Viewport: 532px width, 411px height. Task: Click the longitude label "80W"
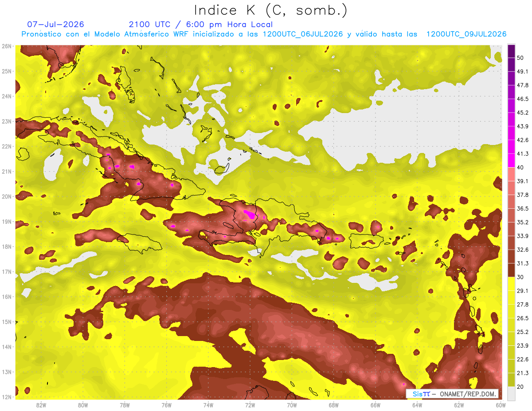(83, 405)
